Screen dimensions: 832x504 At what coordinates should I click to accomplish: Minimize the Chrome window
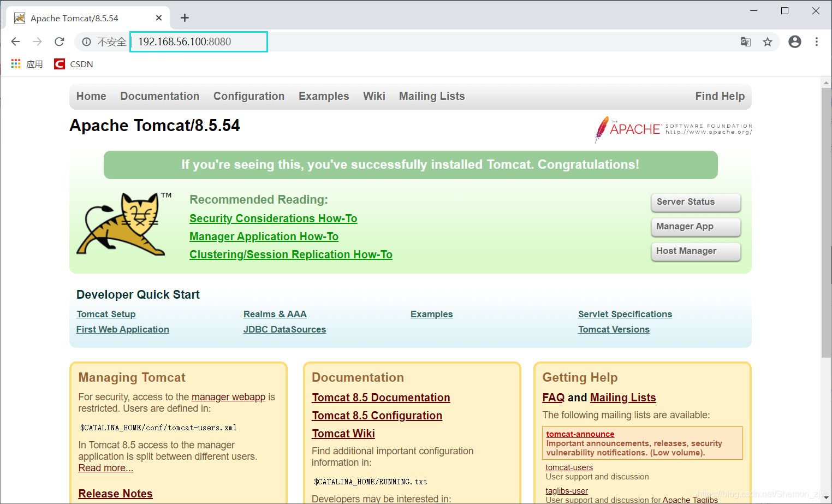click(x=754, y=10)
